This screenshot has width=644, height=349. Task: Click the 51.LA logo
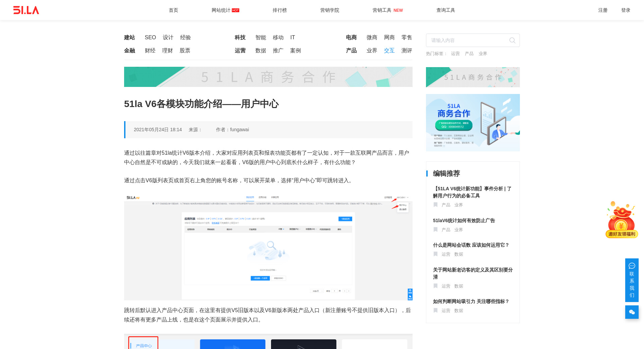pos(26,10)
